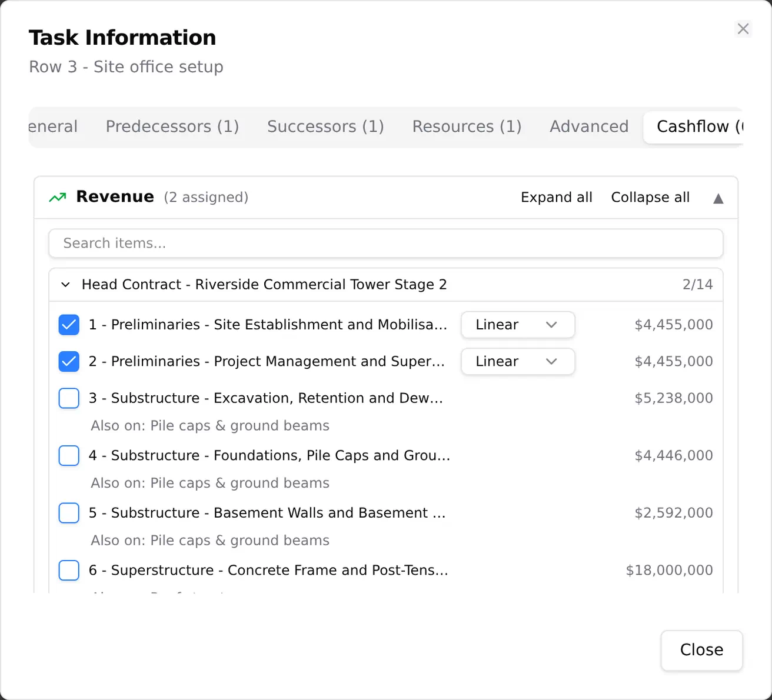Open Linear dropdown for item 1
Viewport: 772px width, 700px height.
[x=518, y=325]
